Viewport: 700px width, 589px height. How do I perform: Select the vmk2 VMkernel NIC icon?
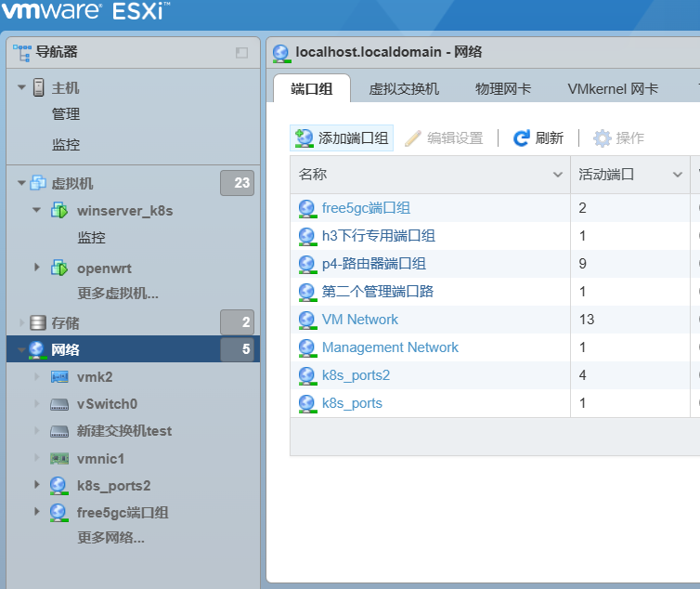coord(59,377)
